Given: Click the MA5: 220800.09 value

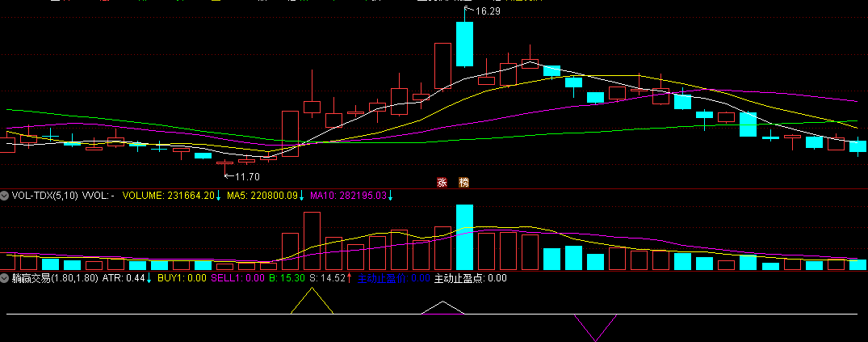Looking at the screenshot, I should (262, 195).
